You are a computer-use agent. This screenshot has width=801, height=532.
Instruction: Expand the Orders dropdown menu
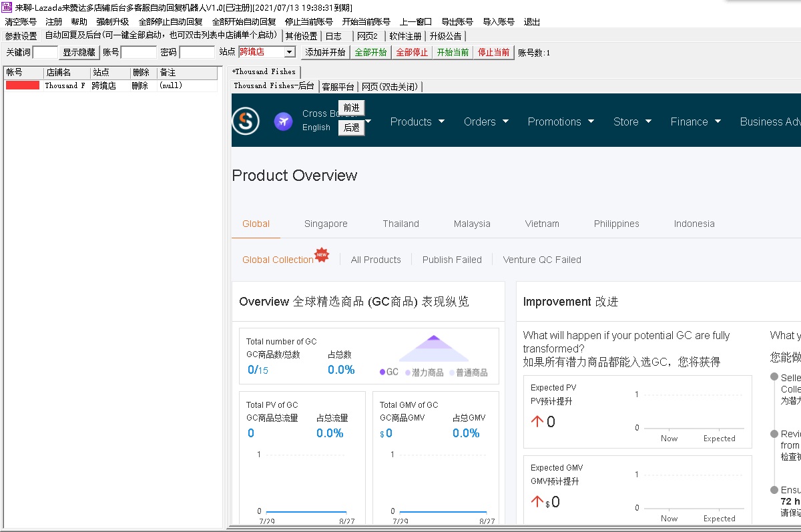click(x=486, y=121)
